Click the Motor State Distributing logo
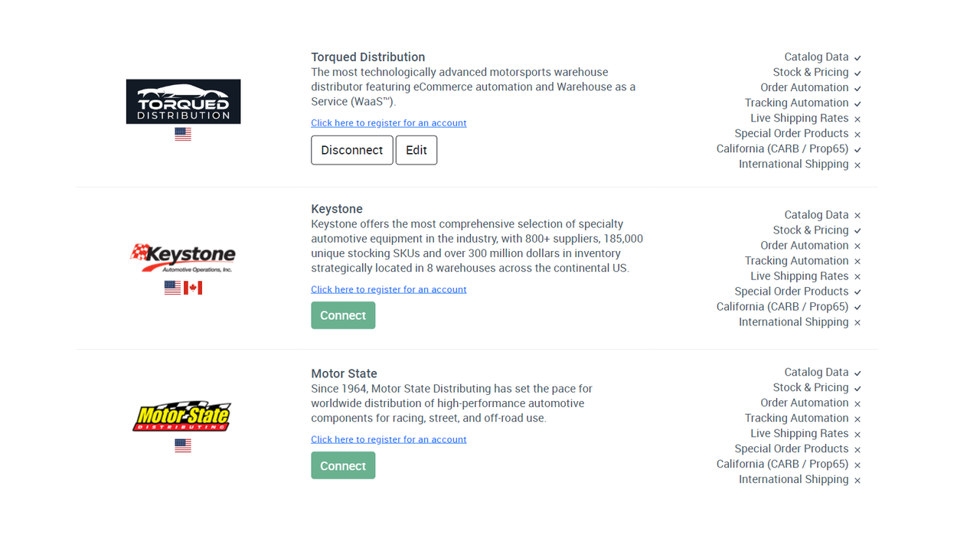This screenshot has height=551, width=980. coord(182,415)
